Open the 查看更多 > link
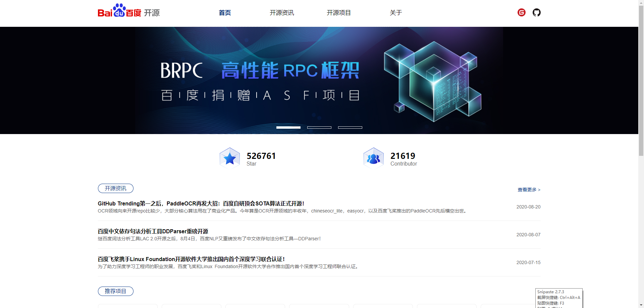The width and height of the screenshot is (644, 308). point(529,190)
